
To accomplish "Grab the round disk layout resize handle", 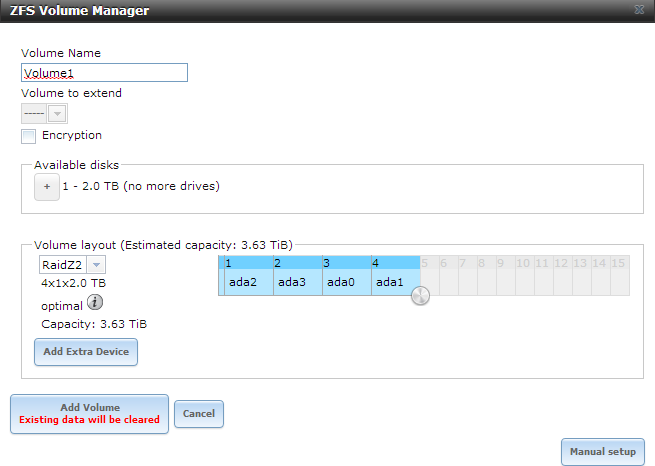I will click(420, 296).
